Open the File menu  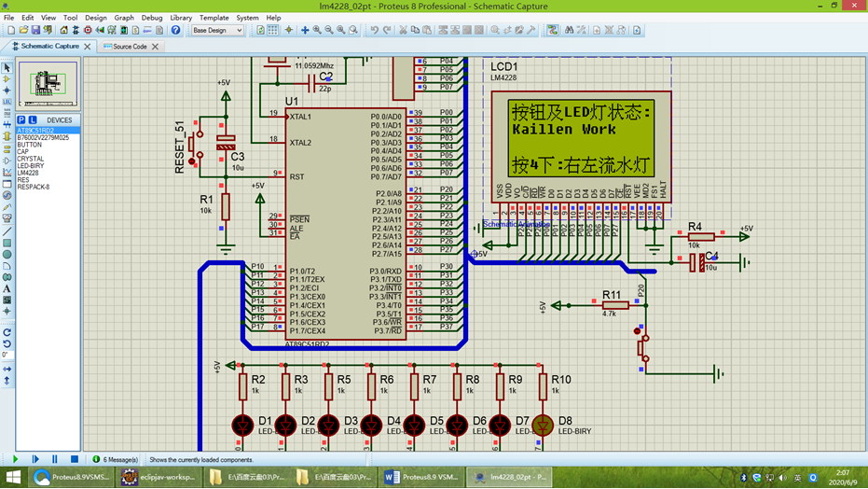click(x=9, y=18)
